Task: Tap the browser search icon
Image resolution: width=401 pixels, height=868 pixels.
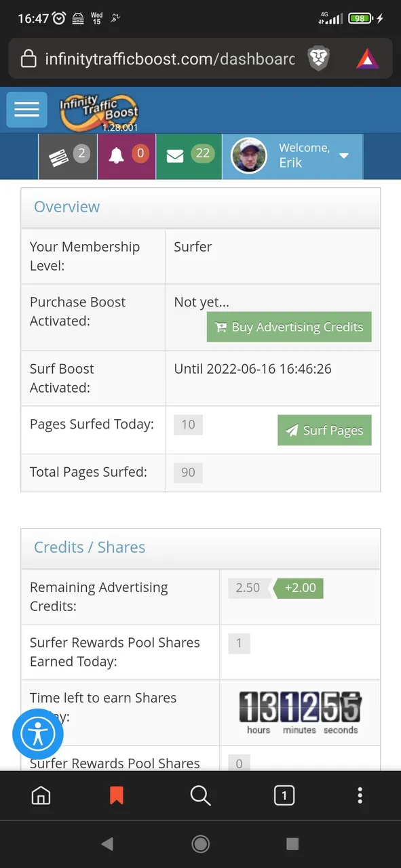Action: [x=200, y=795]
